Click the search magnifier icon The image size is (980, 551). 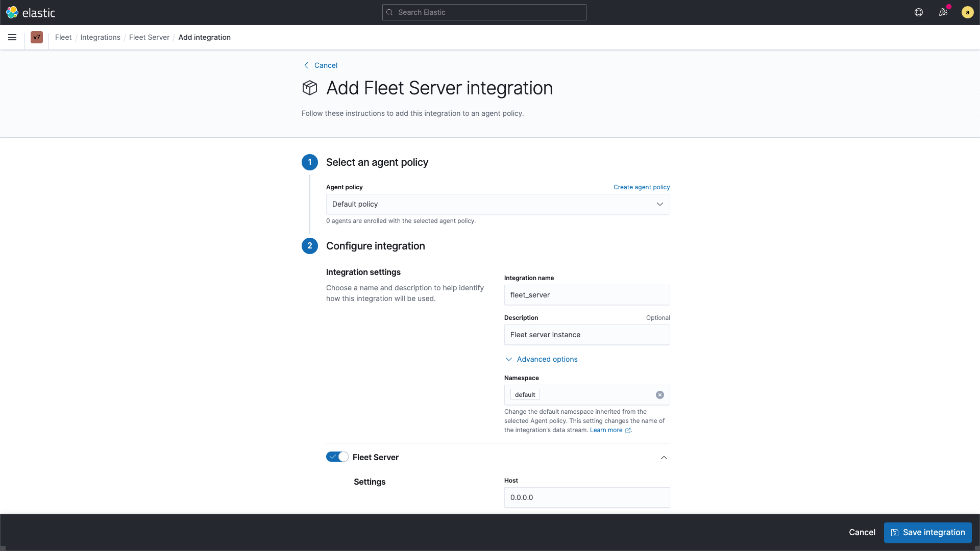coord(390,12)
